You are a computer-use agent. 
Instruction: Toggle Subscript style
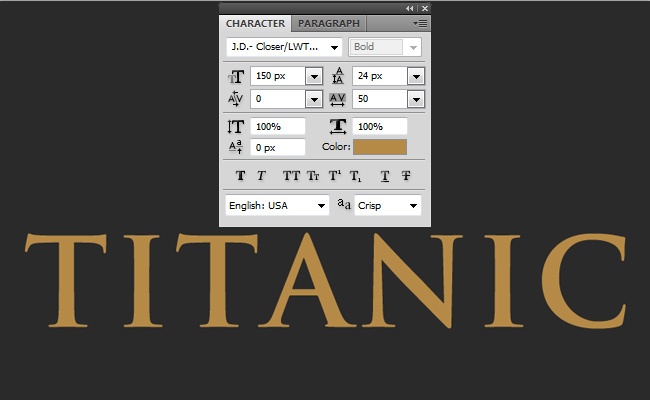pos(355,177)
